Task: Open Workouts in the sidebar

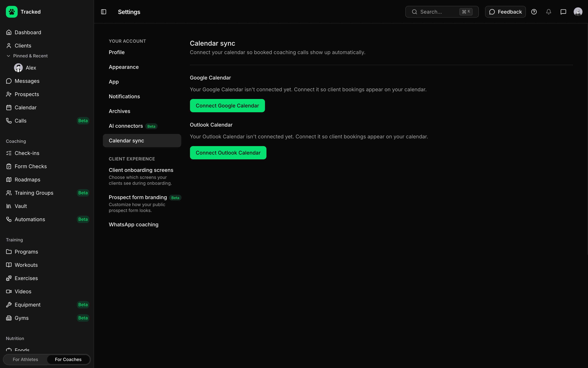Action: (47, 265)
